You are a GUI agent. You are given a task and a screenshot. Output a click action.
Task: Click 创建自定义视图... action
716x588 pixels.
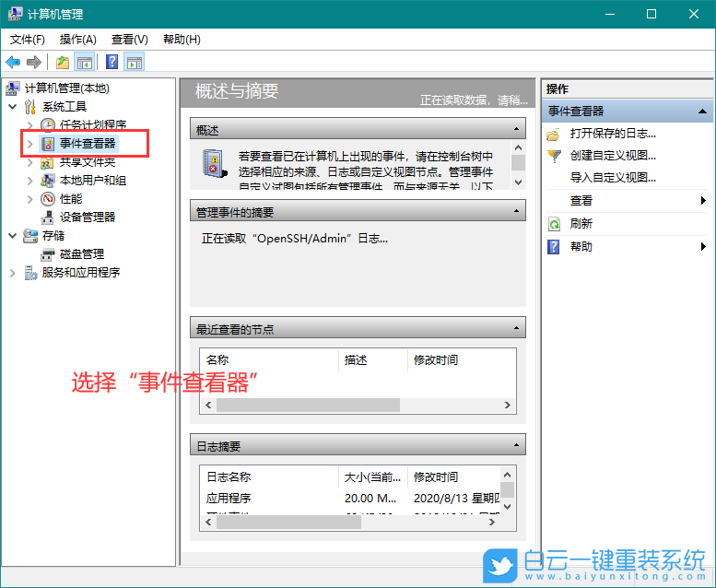coord(613,156)
